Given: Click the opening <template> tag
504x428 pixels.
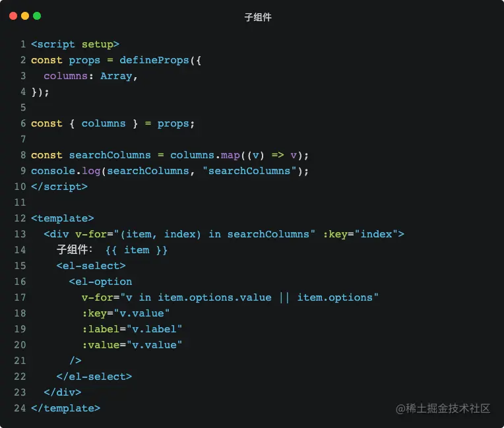Looking at the screenshot, I should (x=63, y=218).
